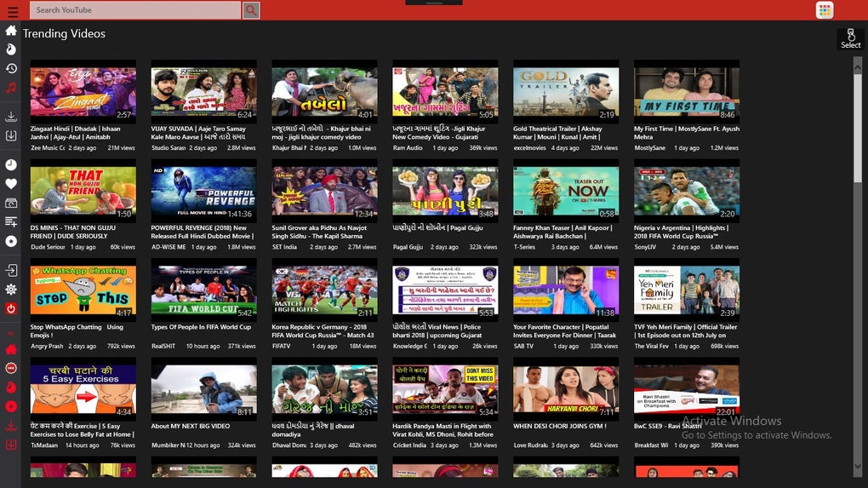Click channel name 'SET India'

coord(284,247)
